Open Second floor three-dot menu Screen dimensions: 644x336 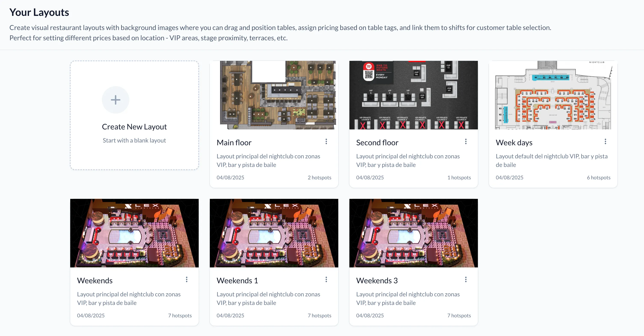(x=466, y=142)
